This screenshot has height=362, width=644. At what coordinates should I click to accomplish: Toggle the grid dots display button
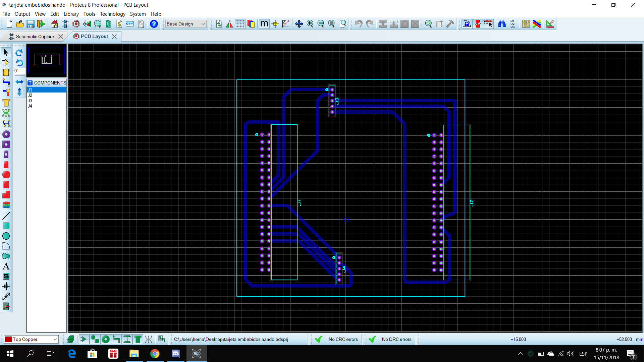click(240, 24)
